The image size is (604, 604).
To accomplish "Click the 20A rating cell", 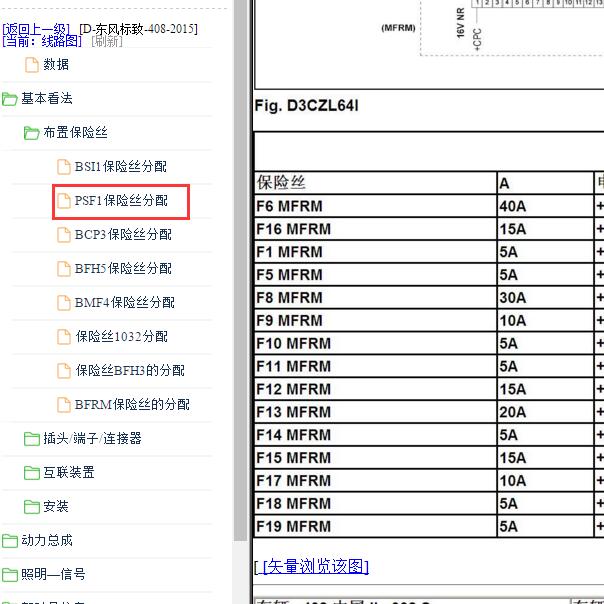I will click(545, 412).
